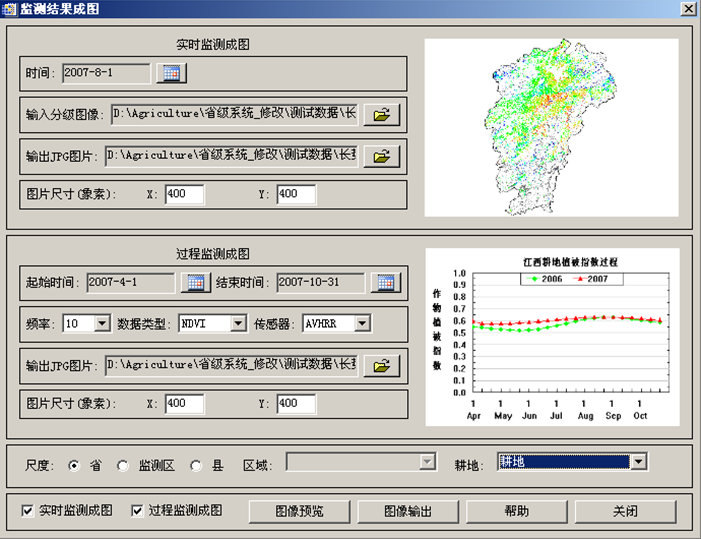701x539 pixels.
Task: Click the 时间 field showing 2007-8-1
Action: pyautogui.click(x=106, y=73)
